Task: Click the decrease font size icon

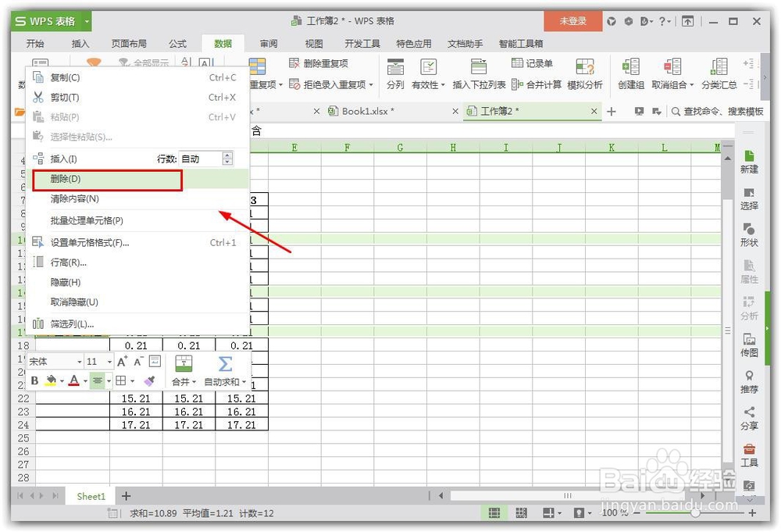Action: pos(139,362)
